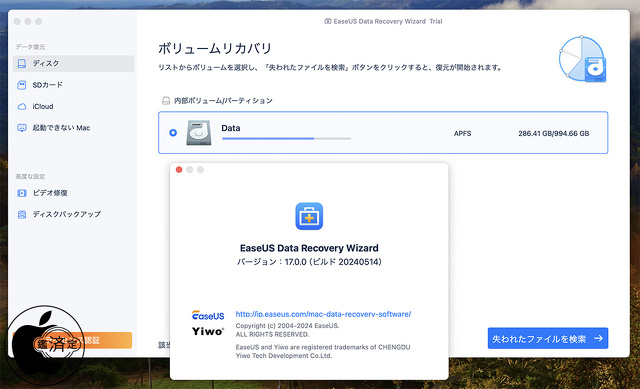Click the APFS file system label

(462, 133)
